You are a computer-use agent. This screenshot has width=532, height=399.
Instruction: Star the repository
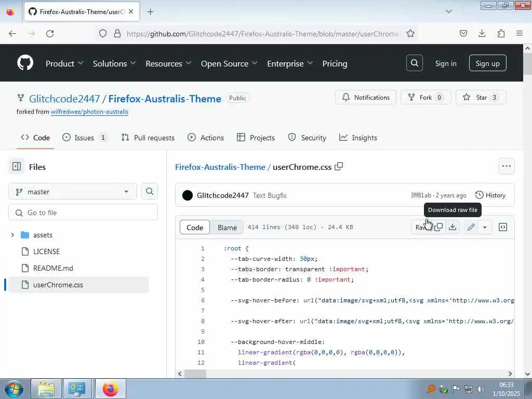click(x=481, y=97)
